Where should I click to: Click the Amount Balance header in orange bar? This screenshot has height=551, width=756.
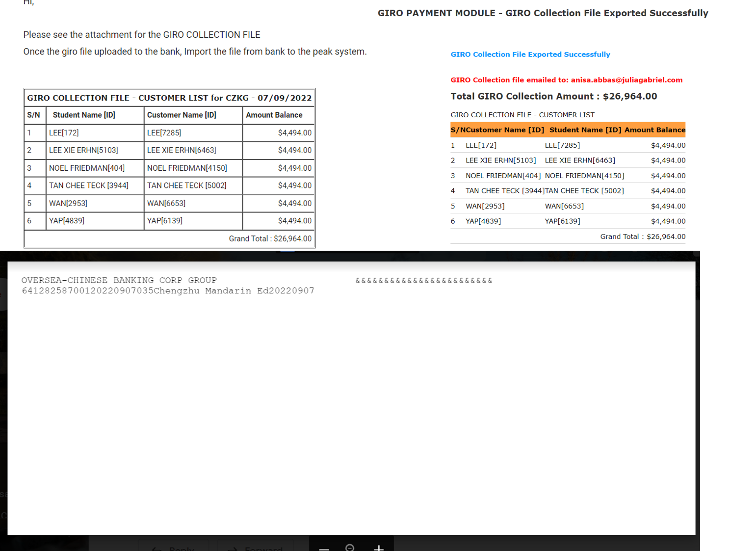(654, 130)
